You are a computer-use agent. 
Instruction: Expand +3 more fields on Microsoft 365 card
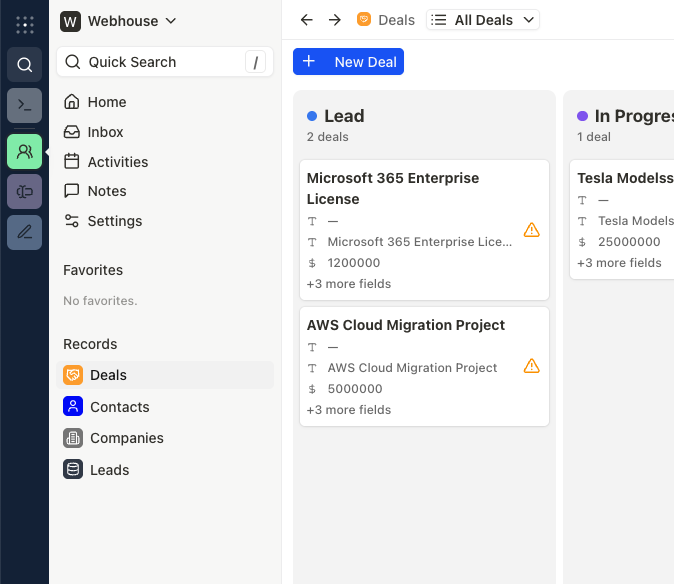349,284
